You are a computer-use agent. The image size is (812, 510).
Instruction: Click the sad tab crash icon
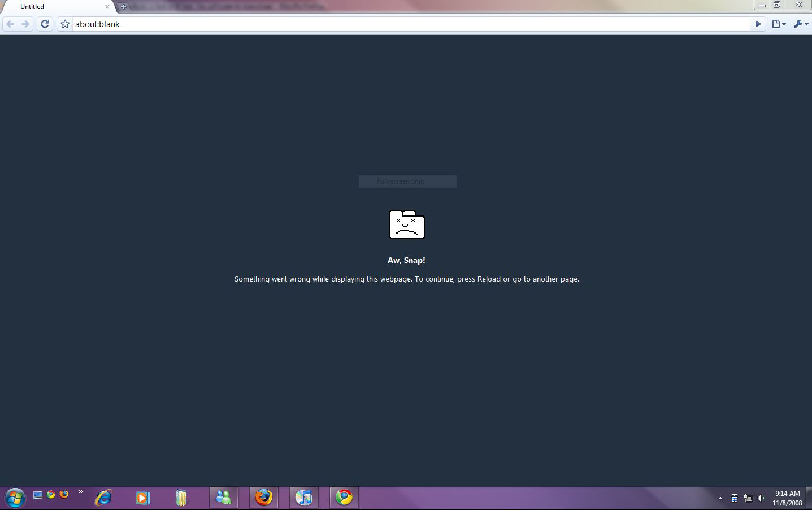(x=407, y=224)
